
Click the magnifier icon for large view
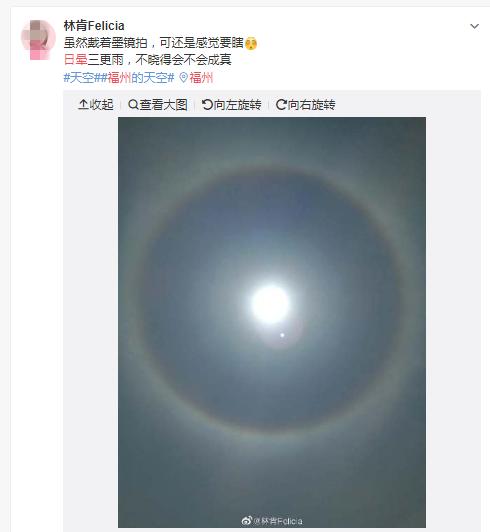coord(133,104)
